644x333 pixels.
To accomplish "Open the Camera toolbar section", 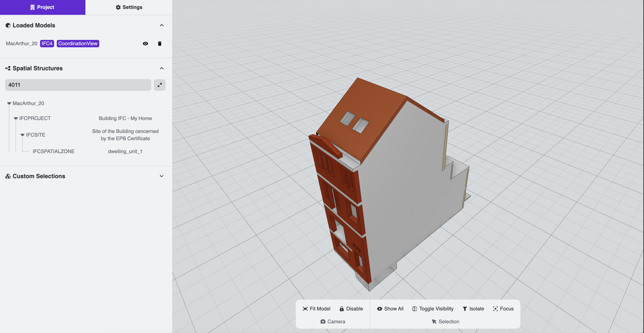I will pyautogui.click(x=333, y=321).
